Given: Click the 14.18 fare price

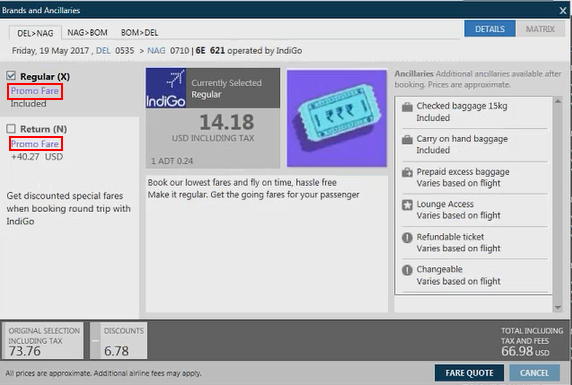Looking at the screenshot, I should click(x=227, y=122).
